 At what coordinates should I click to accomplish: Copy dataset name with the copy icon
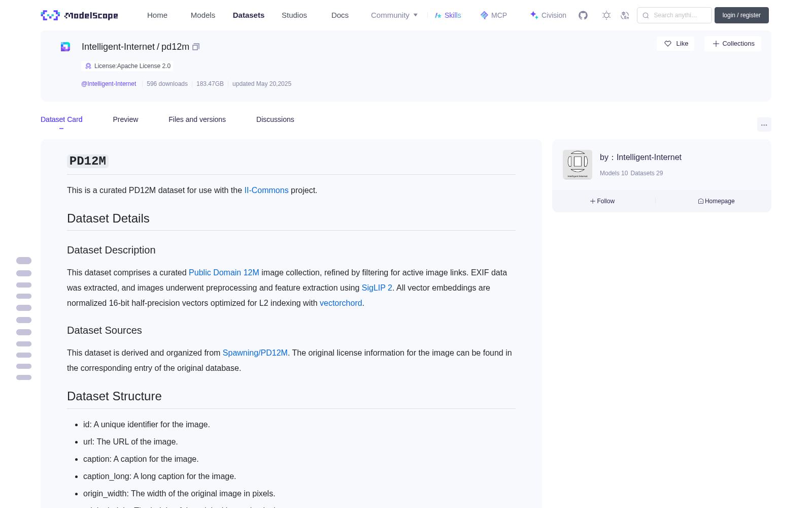tap(196, 47)
